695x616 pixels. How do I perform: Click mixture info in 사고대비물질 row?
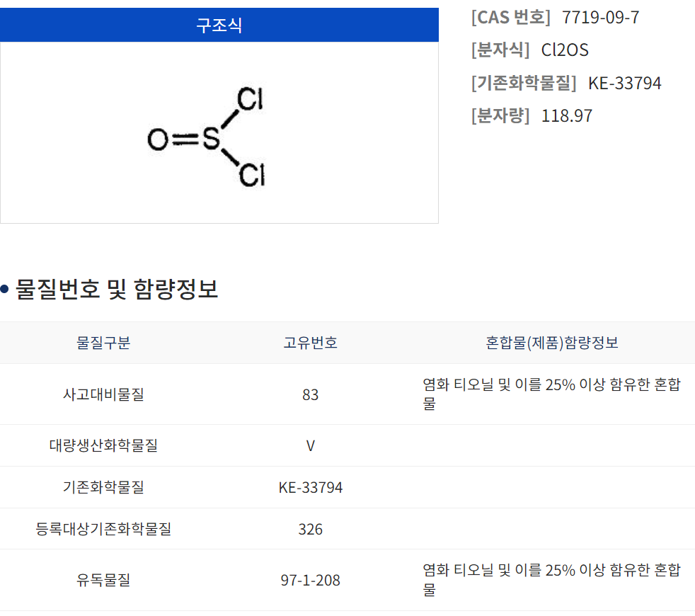[x=551, y=394]
